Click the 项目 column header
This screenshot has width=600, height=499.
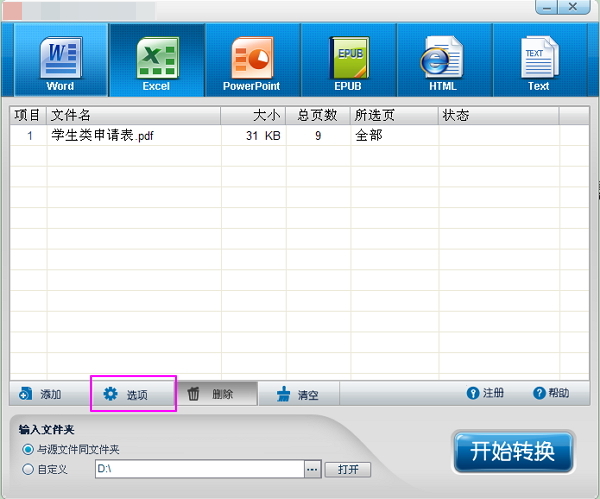click(x=28, y=115)
